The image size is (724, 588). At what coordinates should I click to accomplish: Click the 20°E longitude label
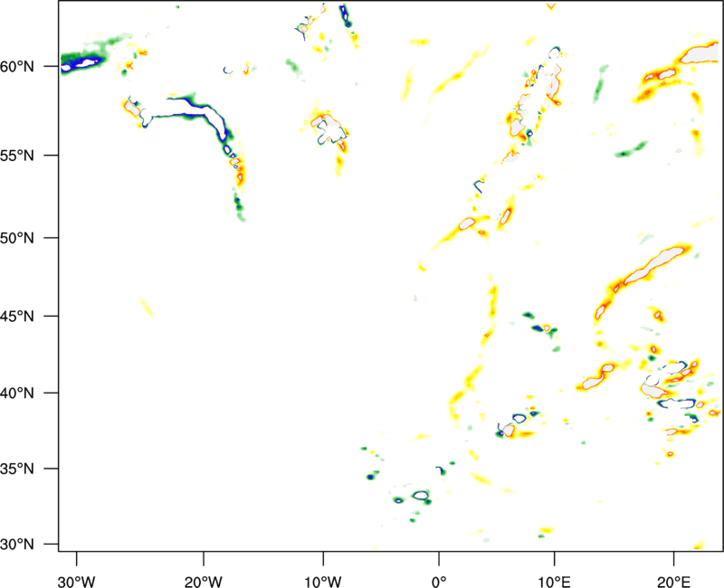[x=673, y=582]
